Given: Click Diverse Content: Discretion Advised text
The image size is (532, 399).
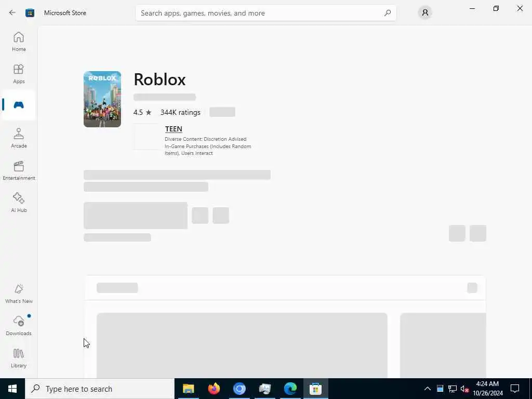Looking at the screenshot, I should [205, 139].
